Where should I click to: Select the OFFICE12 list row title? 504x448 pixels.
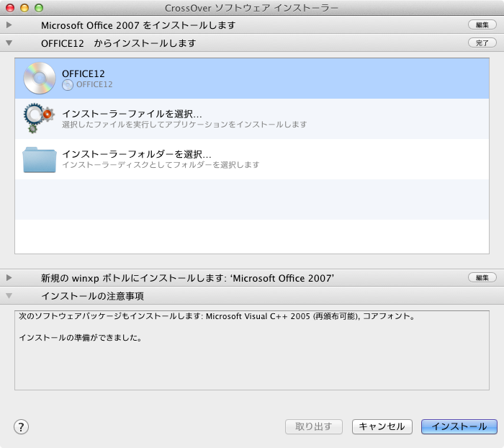pyautogui.click(x=84, y=73)
